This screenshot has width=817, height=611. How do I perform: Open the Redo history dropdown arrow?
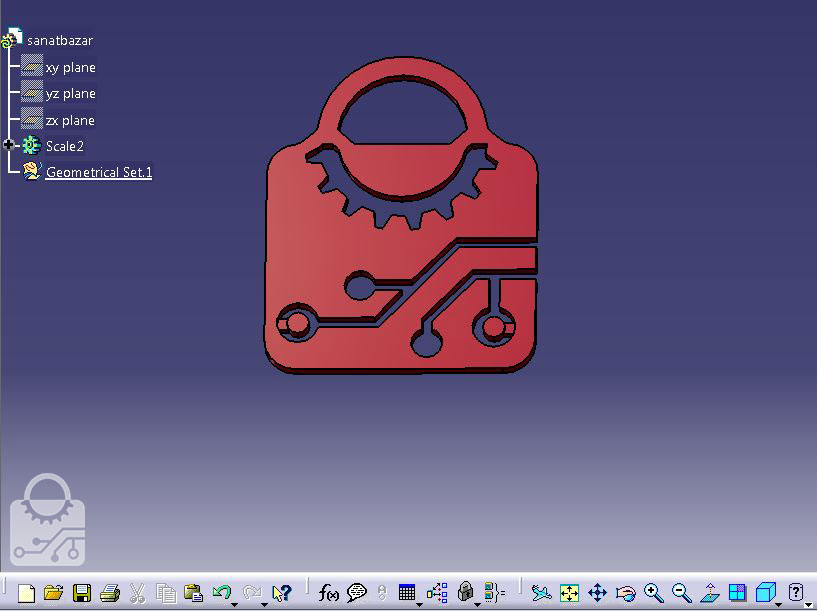pos(265,604)
